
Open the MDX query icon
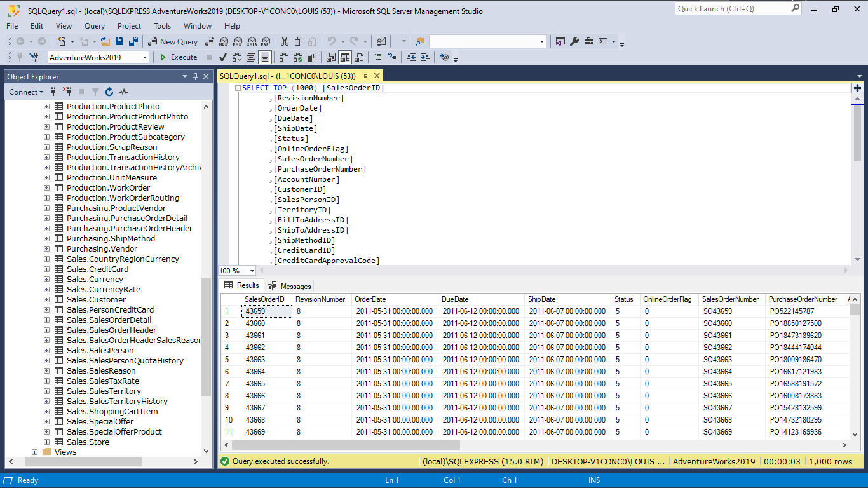click(x=224, y=41)
